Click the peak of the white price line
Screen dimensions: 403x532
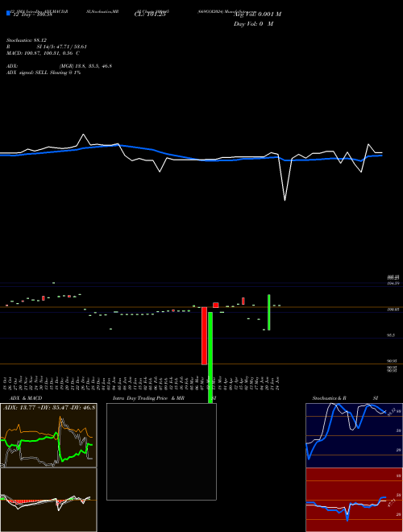tap(84, 135)
